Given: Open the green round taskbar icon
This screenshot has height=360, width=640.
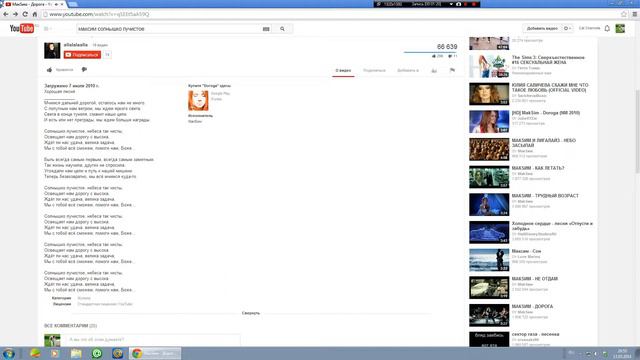Looking at the screenshot, I should [97, 353].
